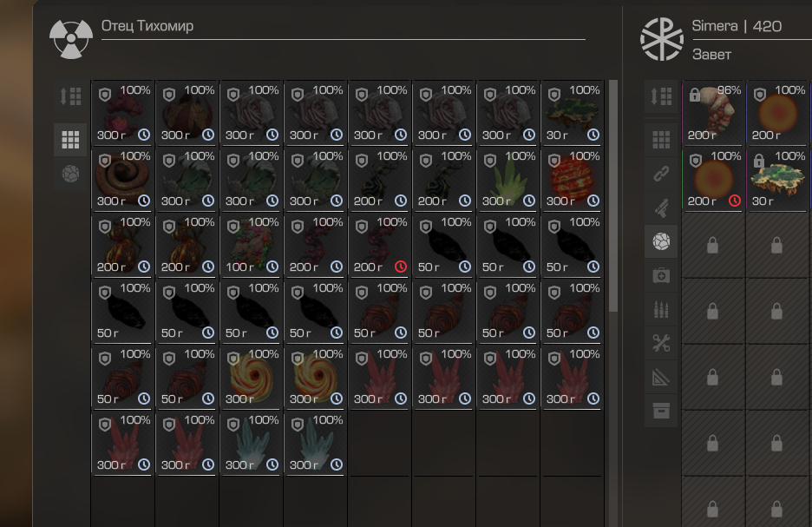Select the locked 30 г mossy artifact in Simera's inventory
The height and width of the screenshot is (527, 812).
coord(777,179)
